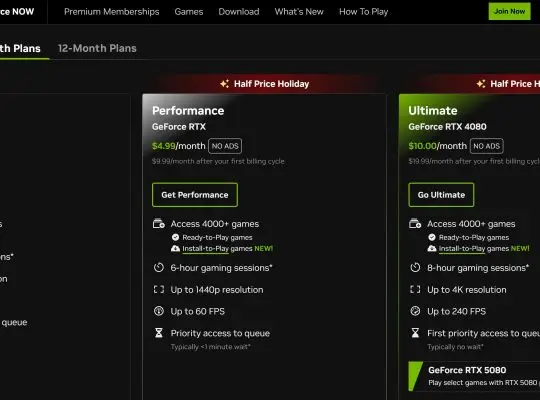Open How To Play page
The height and width of the screenshot is (400, 540).
[363, 12]
